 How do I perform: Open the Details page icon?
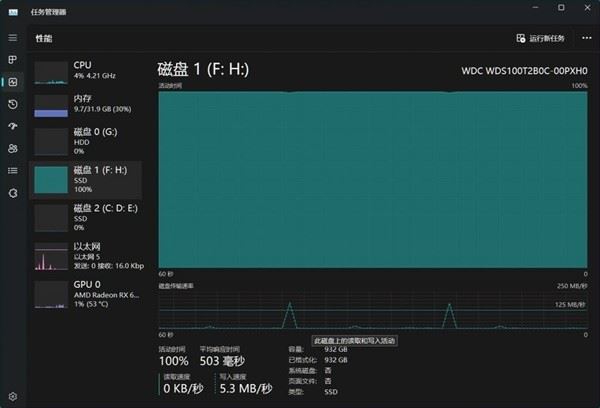pyautogui.click(x=13, y=171)
